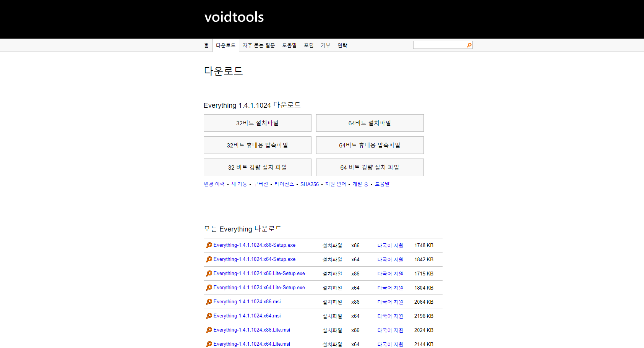The height and width of the screenshot is (348, 644).
Task: Click the icon beside Everything-1.4.1.1024.x86.Lite.msi
Action: [209, 330]
